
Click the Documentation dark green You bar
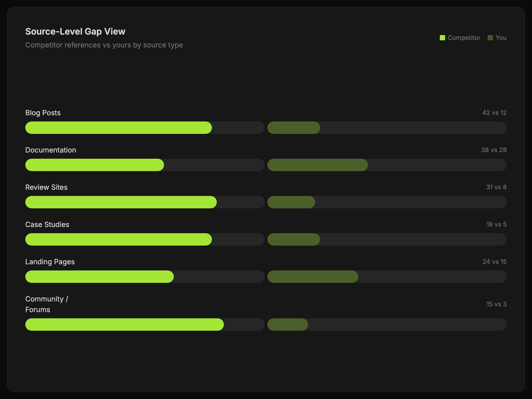pos(317,165)
